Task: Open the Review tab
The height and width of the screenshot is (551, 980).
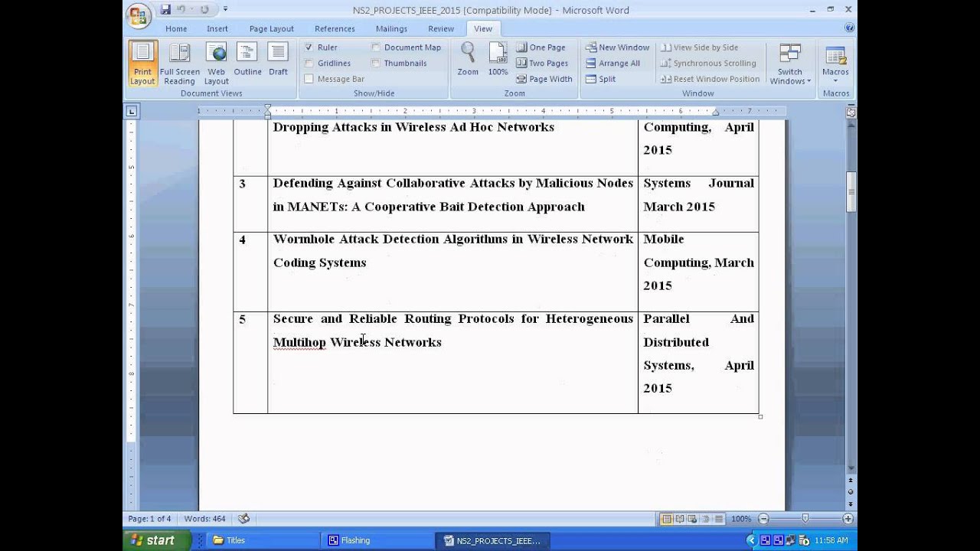Action: click(441, 28)
